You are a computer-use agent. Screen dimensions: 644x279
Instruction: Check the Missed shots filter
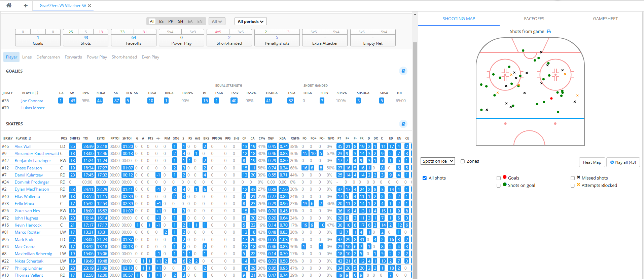tap(573, 178)
